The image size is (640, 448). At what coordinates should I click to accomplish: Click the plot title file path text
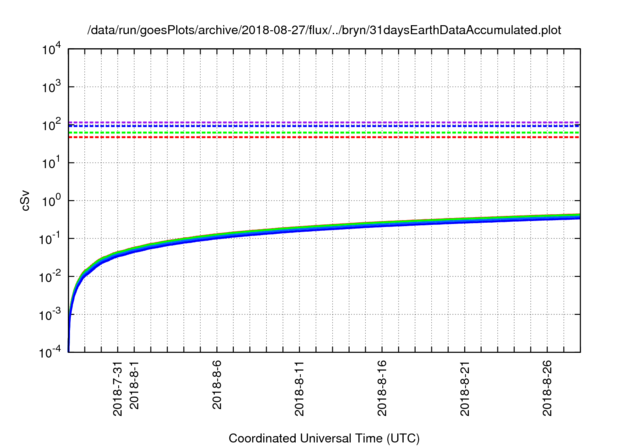pyautogui.click(x=324, y=30)
